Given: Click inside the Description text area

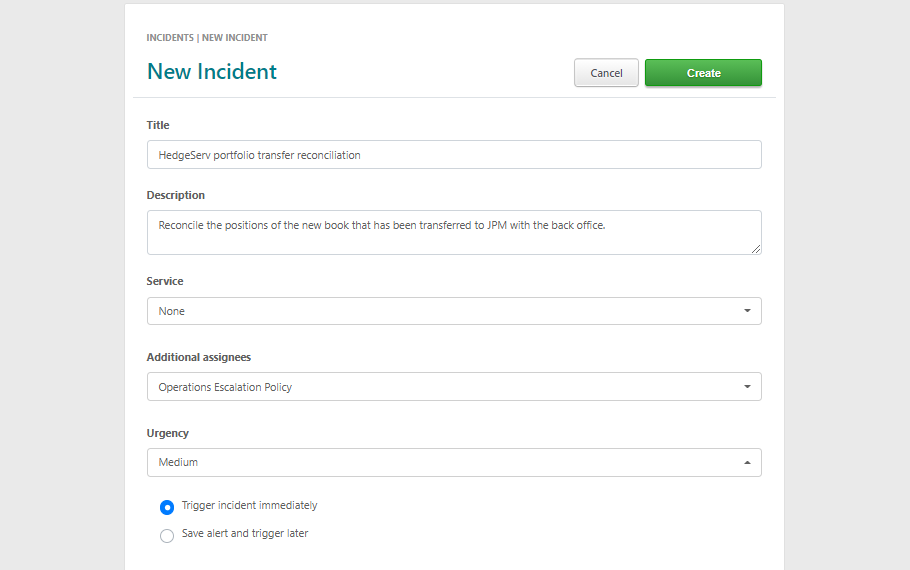Looking at the screenshot, I should 454,232.
